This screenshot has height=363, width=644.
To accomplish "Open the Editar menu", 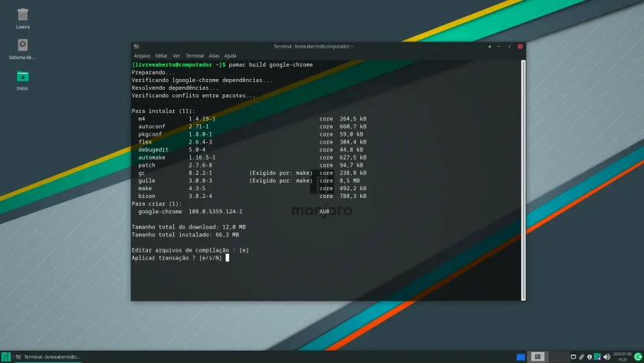I will tap(162, 56).
